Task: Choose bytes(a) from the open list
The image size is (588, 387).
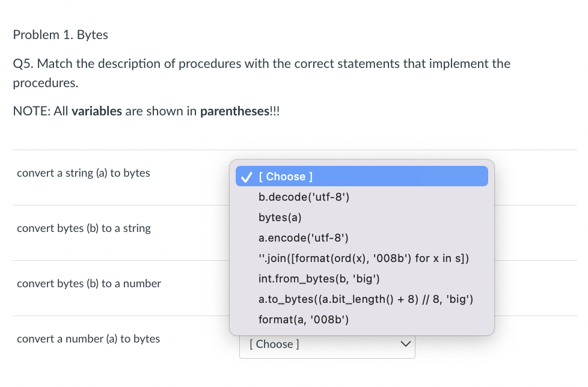Action: point(280,218)
